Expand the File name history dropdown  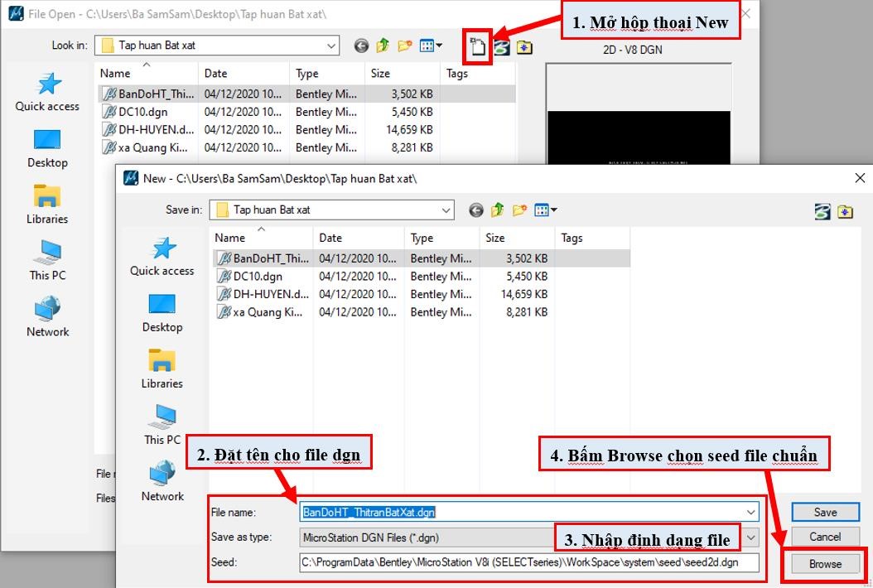(x=750, y=511)
